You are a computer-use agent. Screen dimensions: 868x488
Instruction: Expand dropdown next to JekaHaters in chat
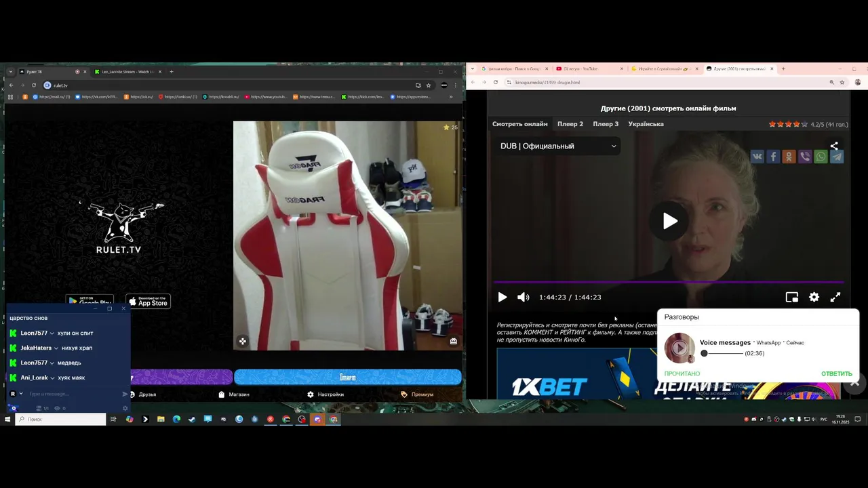[x=56, y=348]
